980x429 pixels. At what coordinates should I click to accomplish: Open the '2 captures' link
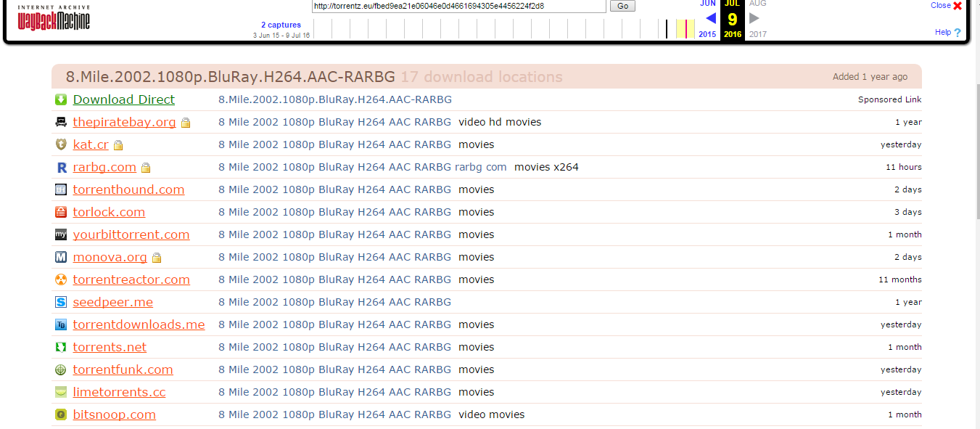pyautogui.click(x=281, y=25)
